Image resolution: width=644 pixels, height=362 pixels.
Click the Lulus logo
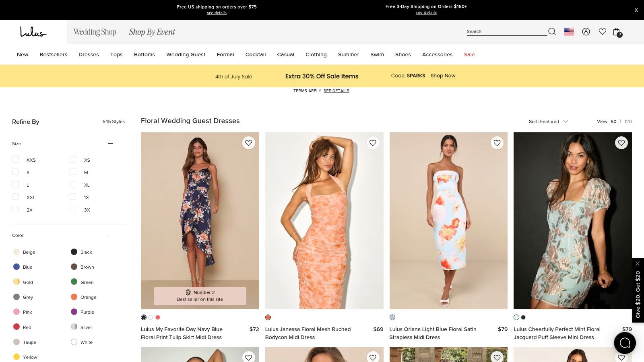[x=33, y=32]
